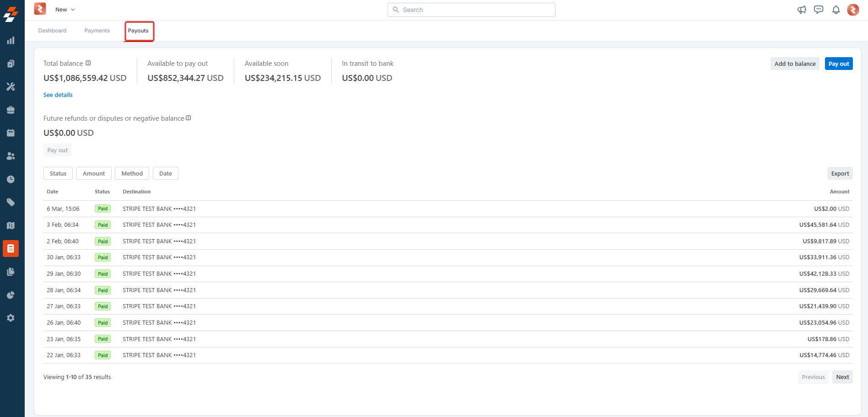Viewport: 868px width, 417px height.
Task: Open the 30 Jan, 06:33 payout row
Action: pos(448,257)
